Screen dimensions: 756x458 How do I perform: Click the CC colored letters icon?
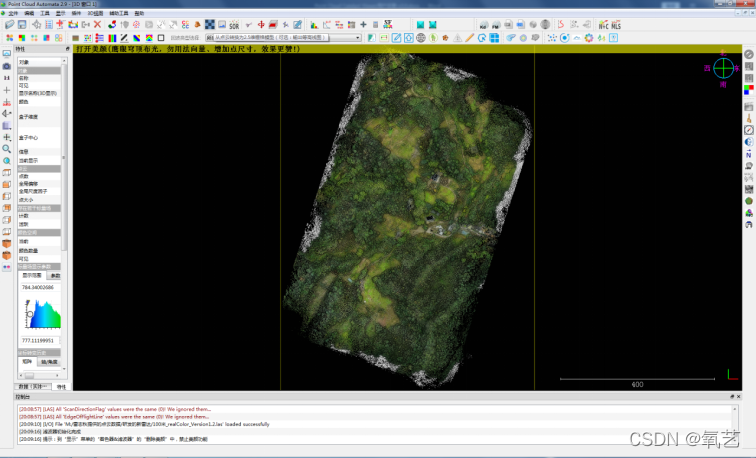pos(185,25)
